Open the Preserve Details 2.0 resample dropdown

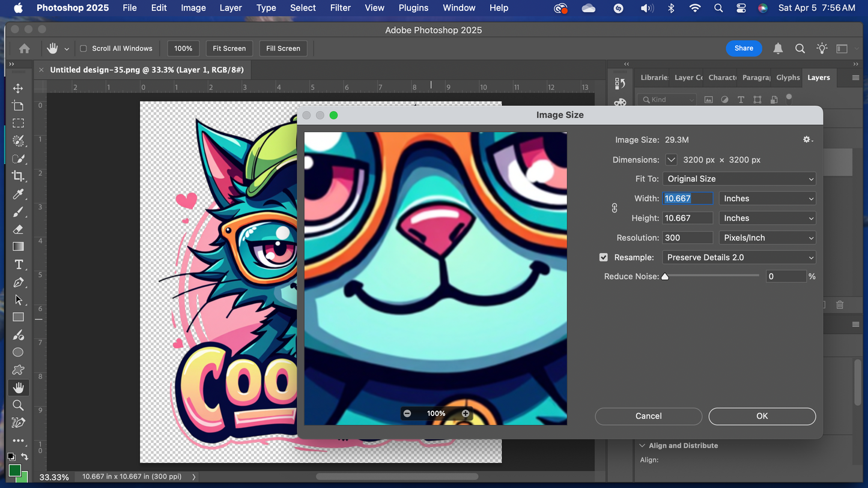click(739, 258)
